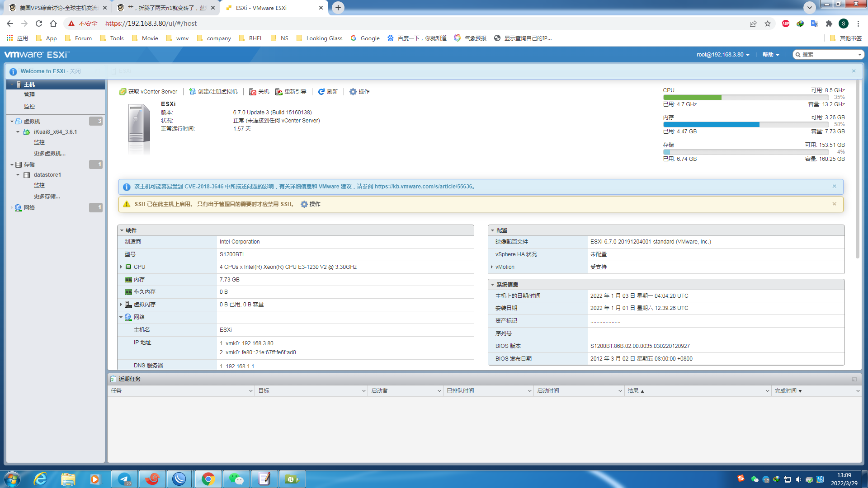Image resolution: width=868 pixels, height=488 pixels.
Task: Select 主机 host in navigator
Action: point(29,84)
